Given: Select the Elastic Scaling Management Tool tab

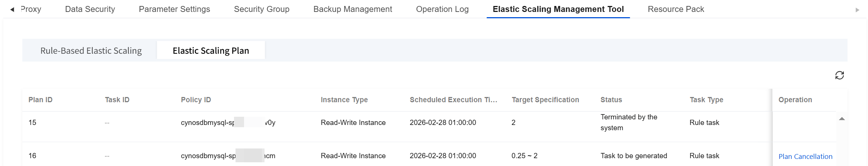Looking at the screenshot, I should 558,9.
